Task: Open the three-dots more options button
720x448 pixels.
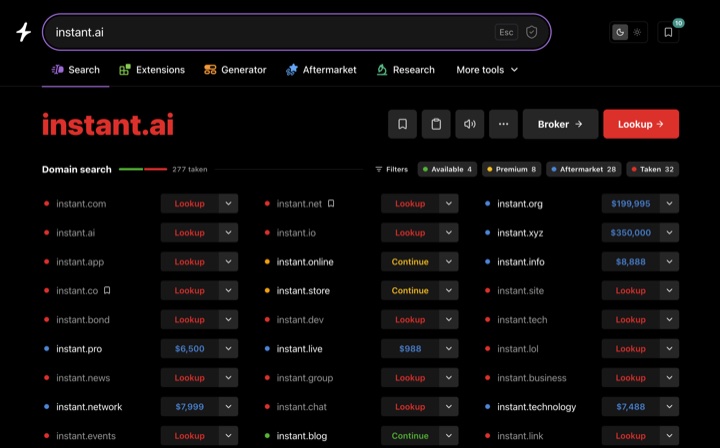Action: pyautogui.click(x=503, y=124)
